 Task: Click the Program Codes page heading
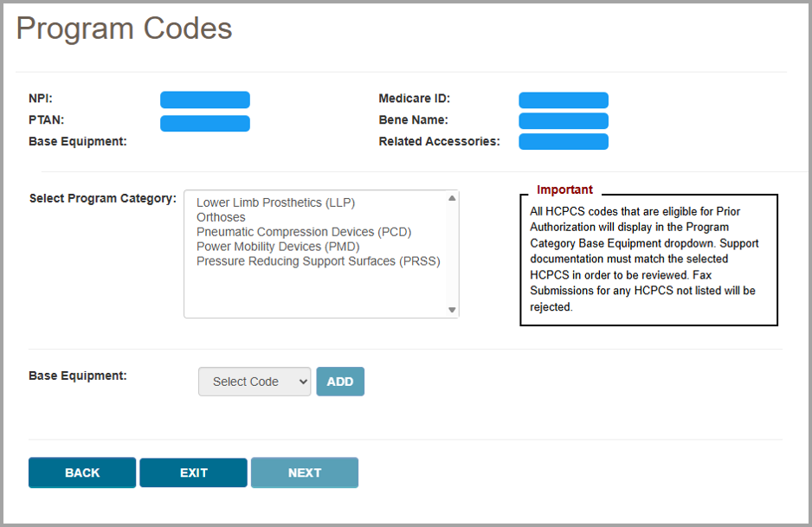[125, 29]
